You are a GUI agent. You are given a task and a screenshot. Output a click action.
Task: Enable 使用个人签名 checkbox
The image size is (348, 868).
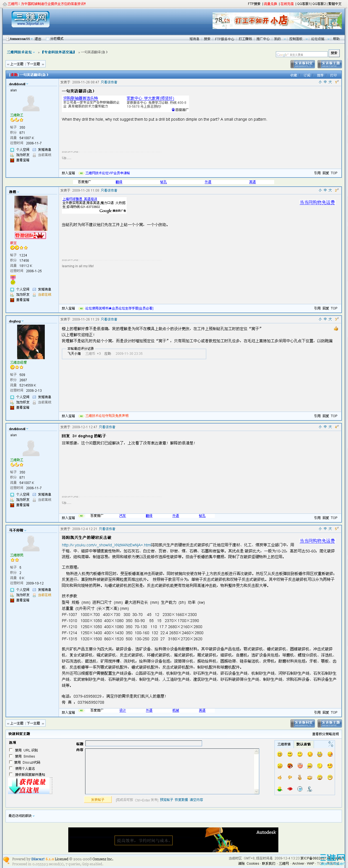tap(11, 768)
